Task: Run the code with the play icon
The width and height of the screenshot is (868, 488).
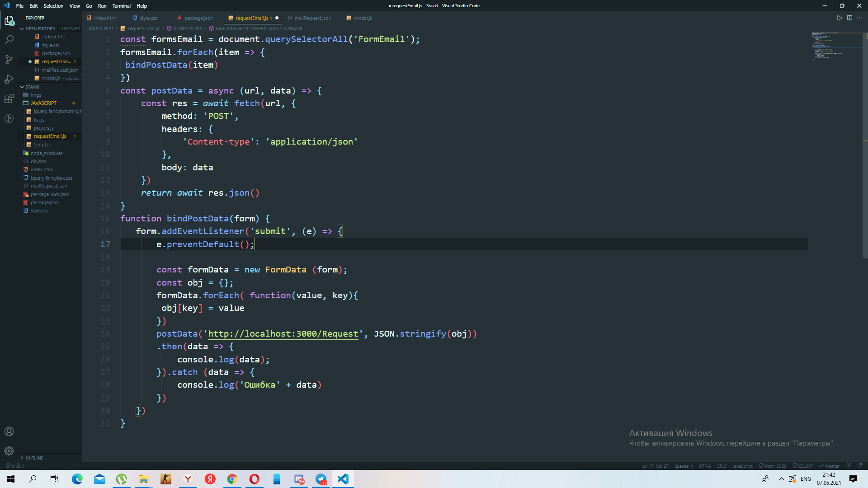Action: pyautogui.click(x=840, y=18)
